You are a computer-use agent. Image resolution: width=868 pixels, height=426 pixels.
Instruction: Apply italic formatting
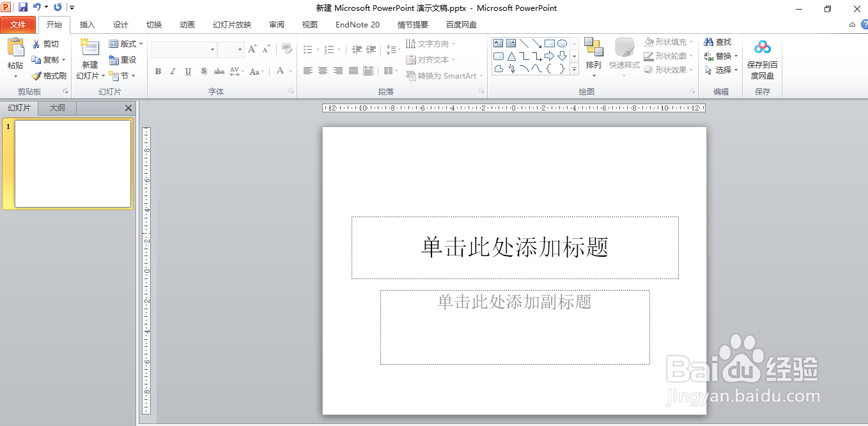tap(173, 72)
